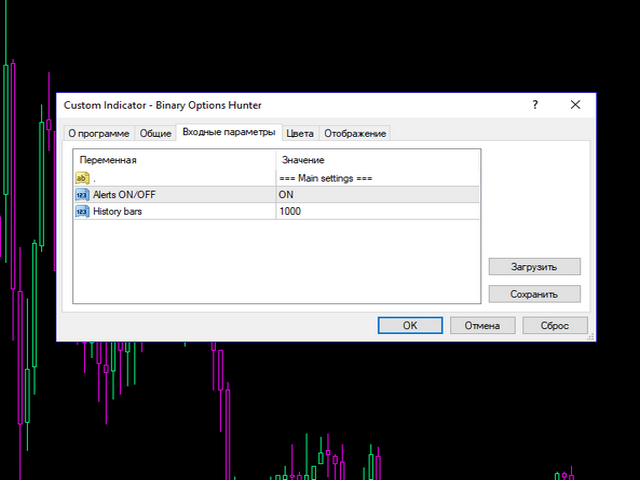Click the help question mark button
640x480 pixels.
(x=535, y=105)
